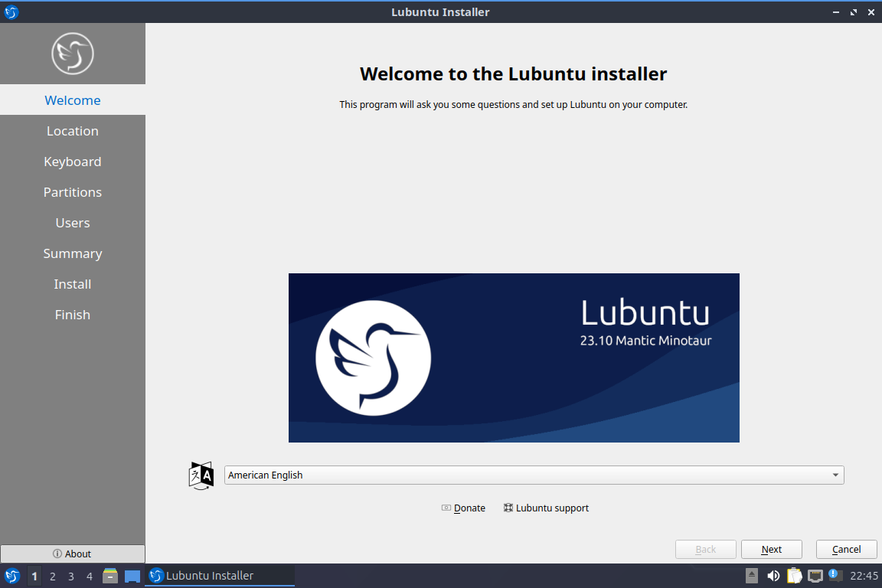
Task: Click the wired network tray icon
Action: tap(815, 576)
